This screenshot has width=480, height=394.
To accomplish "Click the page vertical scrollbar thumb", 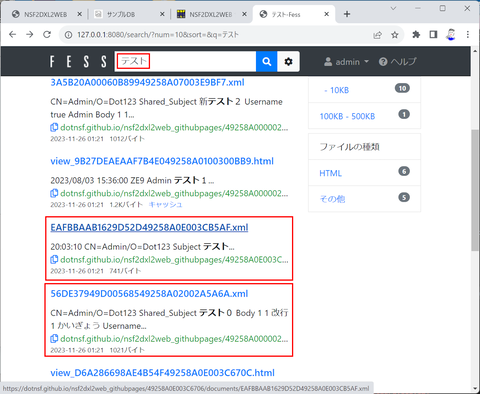I will pyautogui.click(x=475, y=190).
